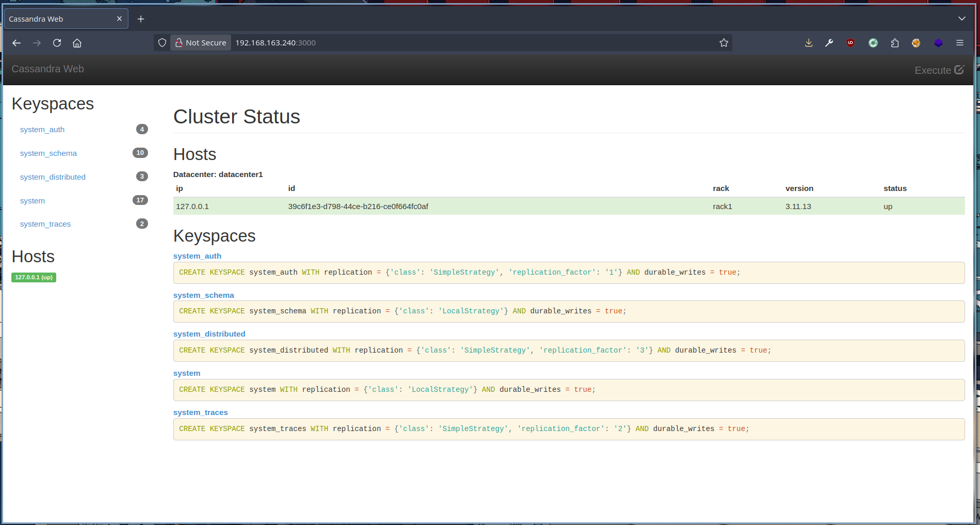Click the system heading link in Keyspaces
This screenshot has width=980, height=525.
[187, 373]
